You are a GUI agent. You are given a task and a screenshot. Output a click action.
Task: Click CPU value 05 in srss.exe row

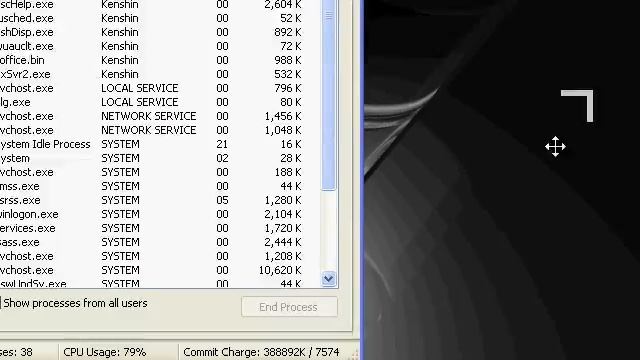click(x=222, y=200)
